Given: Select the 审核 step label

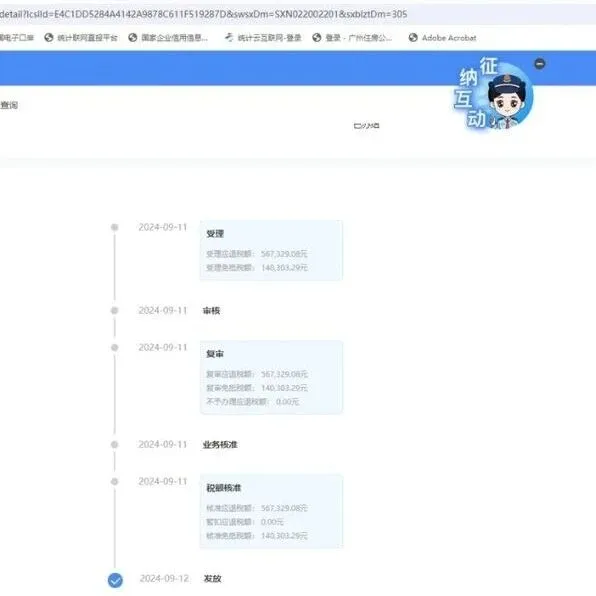Looking at the screenshot, I should pyautogui.click(x=211, y=311).
